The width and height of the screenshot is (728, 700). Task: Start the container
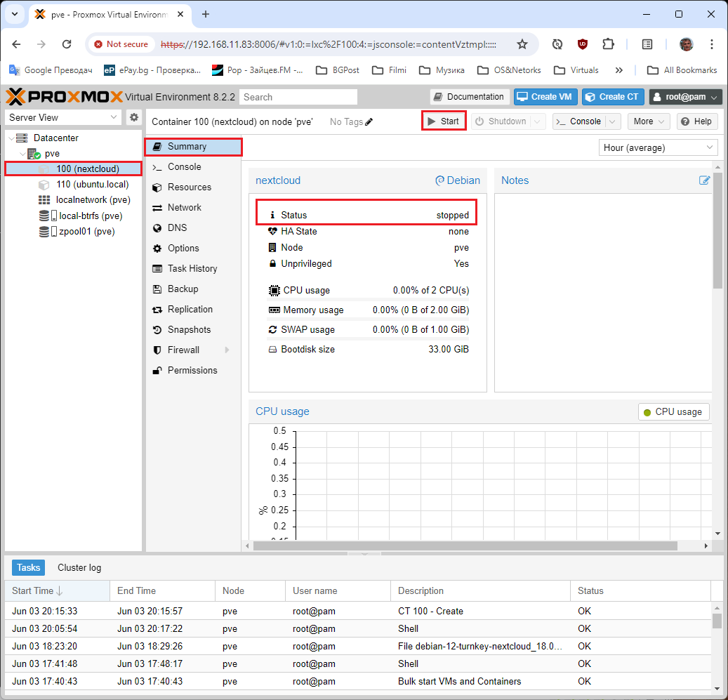[x=444, y=121]
